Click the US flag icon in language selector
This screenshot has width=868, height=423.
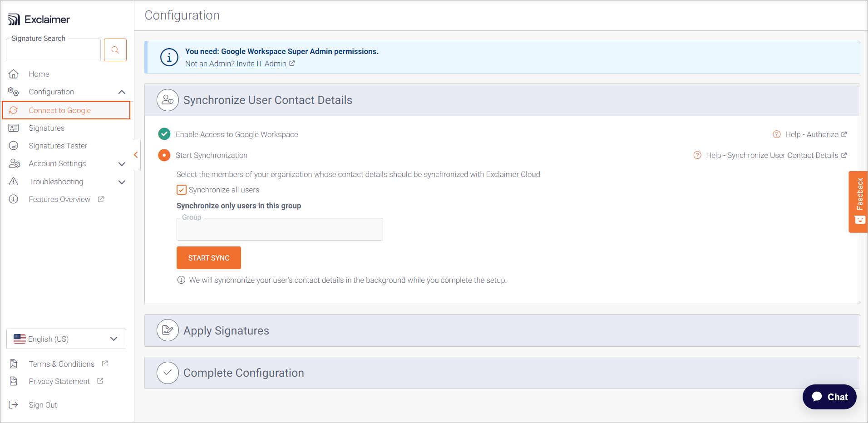(20, 339)
